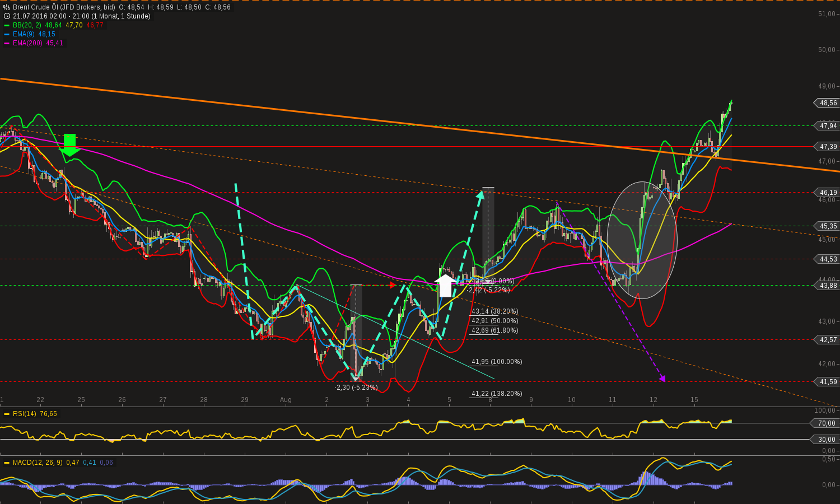Select the "EMA(200)" indicator label
This screenshot has width=840, height=504.
click(x=27, y=43)
